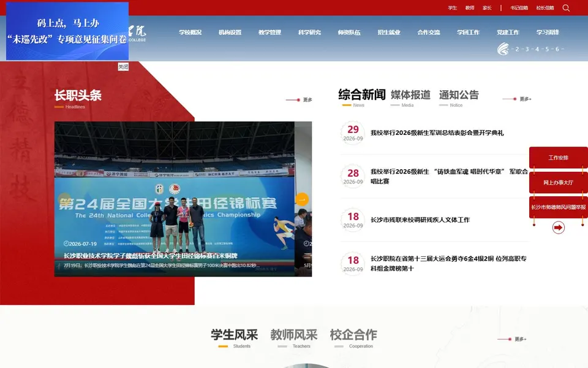Click the college logo in the header
The height and width of the screenshot is (368, 588).
[x=137, y=33]
